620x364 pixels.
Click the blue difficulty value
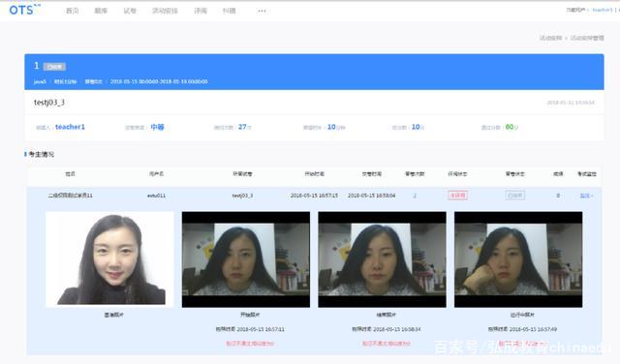(x=157, y=127)
